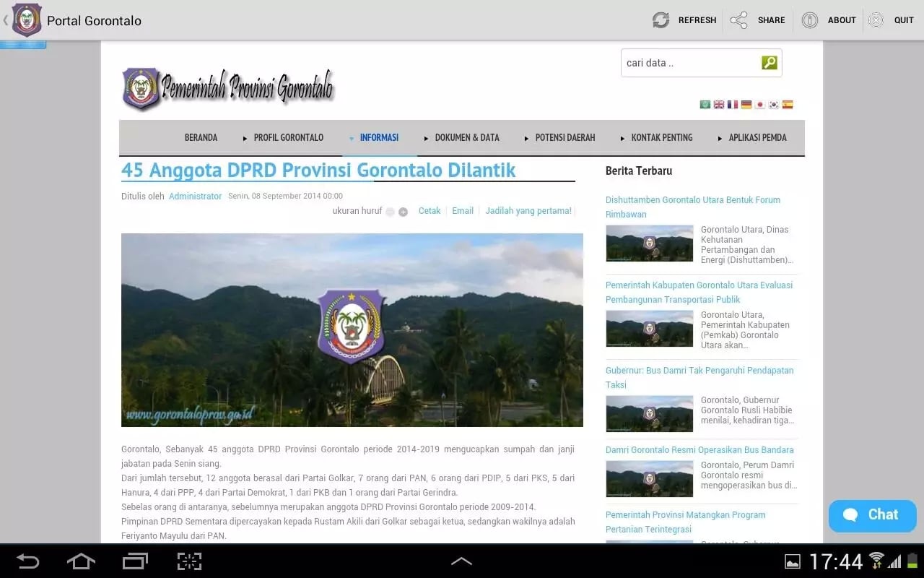Switch language via Spanish flag
The width and height of the screenshot is (924, 578).
pos(788,104)
